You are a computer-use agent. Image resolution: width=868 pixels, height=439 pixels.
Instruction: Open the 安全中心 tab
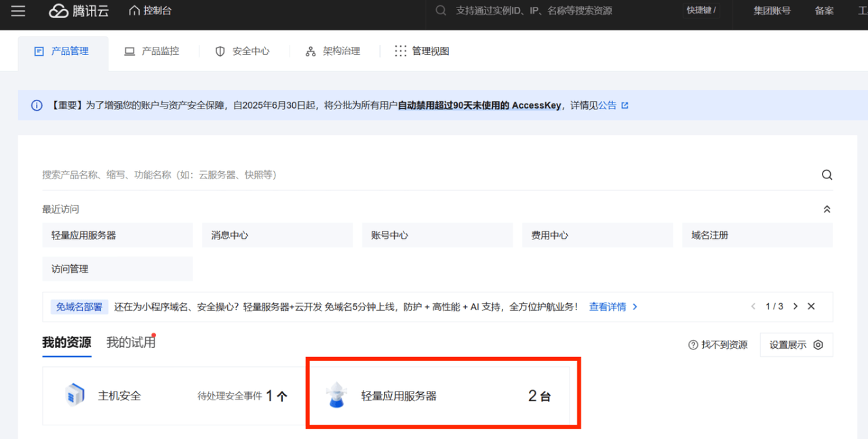(243, 52)
